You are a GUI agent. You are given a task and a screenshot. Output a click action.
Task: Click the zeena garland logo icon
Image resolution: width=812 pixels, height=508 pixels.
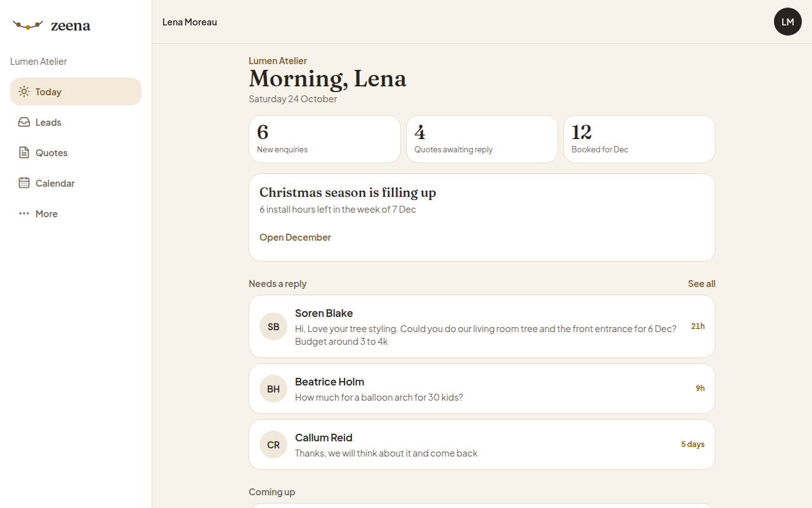pyautogui.click(x=28, y=25)
